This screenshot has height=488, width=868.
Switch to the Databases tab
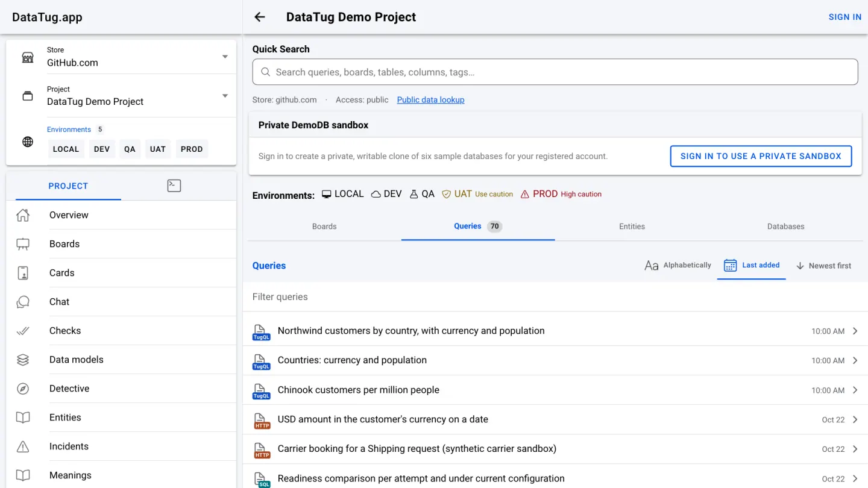(x=785, y=227)
